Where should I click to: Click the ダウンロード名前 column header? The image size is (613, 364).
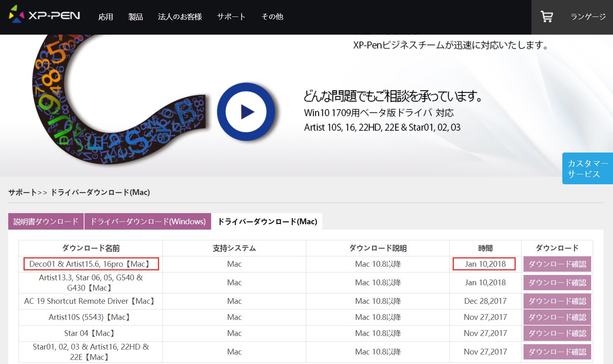91,248
